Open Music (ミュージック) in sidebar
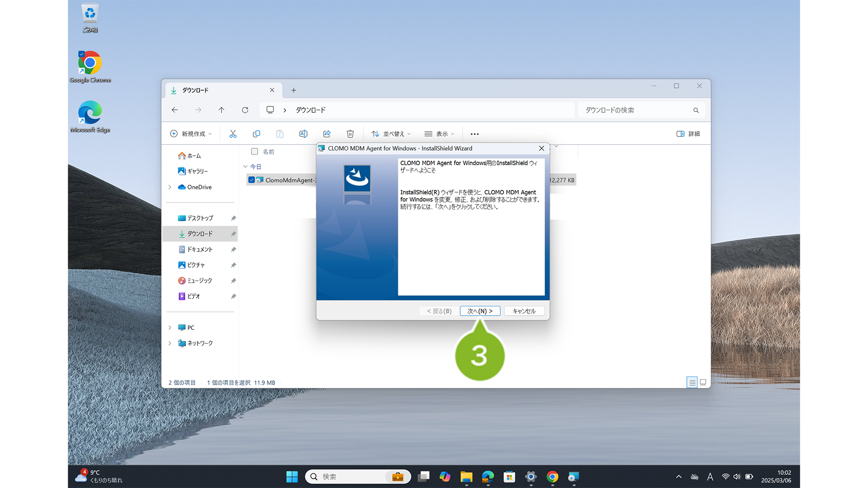 pyautogui.click(x=195, y=281)
